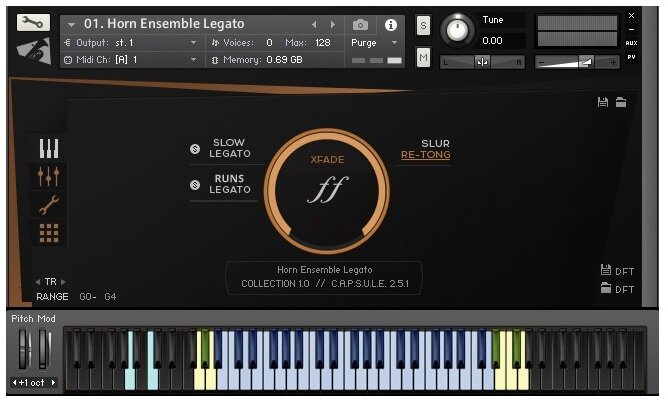The image size is (668, 405).
Task: Open the orange wrench settings page
Action: pos(49,205)
